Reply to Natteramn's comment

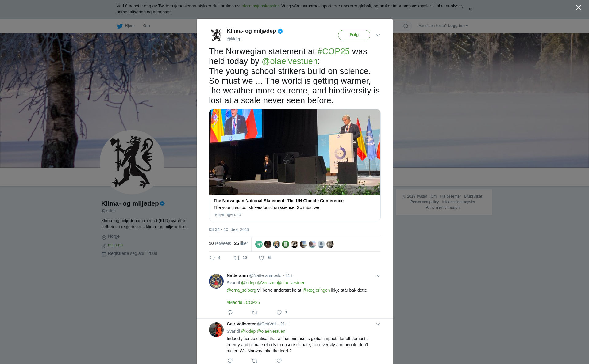(230, 313)
